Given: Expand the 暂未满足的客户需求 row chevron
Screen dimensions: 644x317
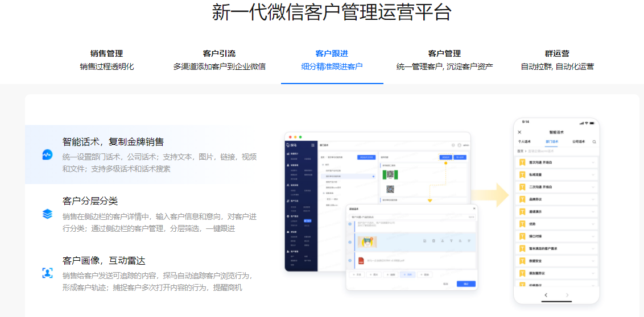Looking at the screenshot, I should [593, 248].
